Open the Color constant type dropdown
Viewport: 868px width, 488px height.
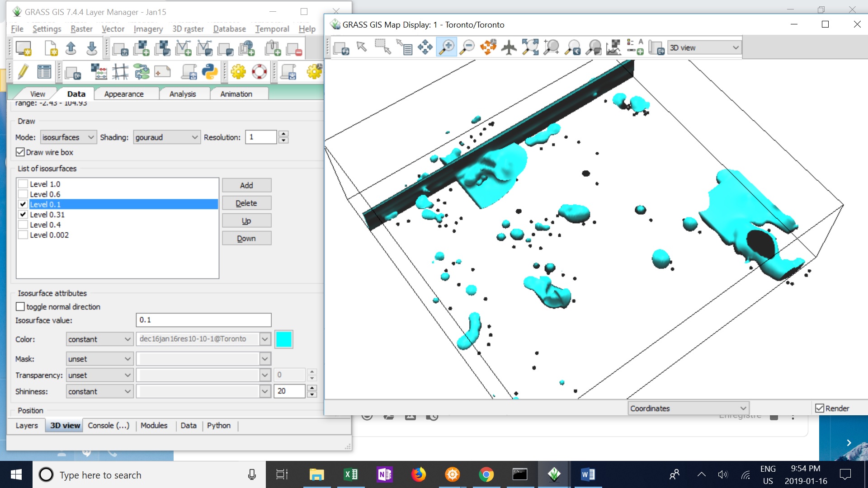coord(99,339)
